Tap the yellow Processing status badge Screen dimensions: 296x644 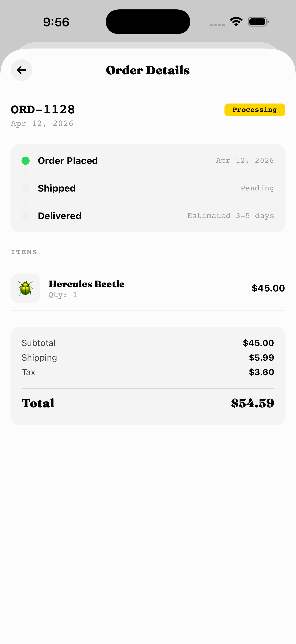tap(255, 110)
